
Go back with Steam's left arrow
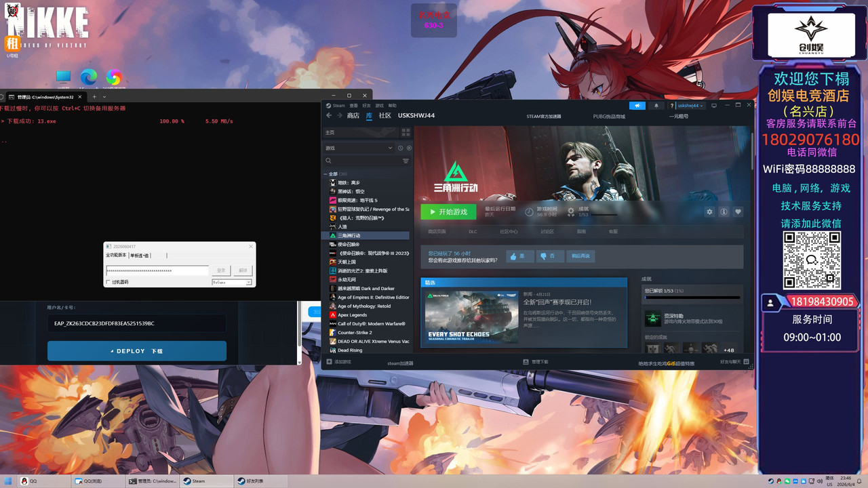tap(328, 115)
